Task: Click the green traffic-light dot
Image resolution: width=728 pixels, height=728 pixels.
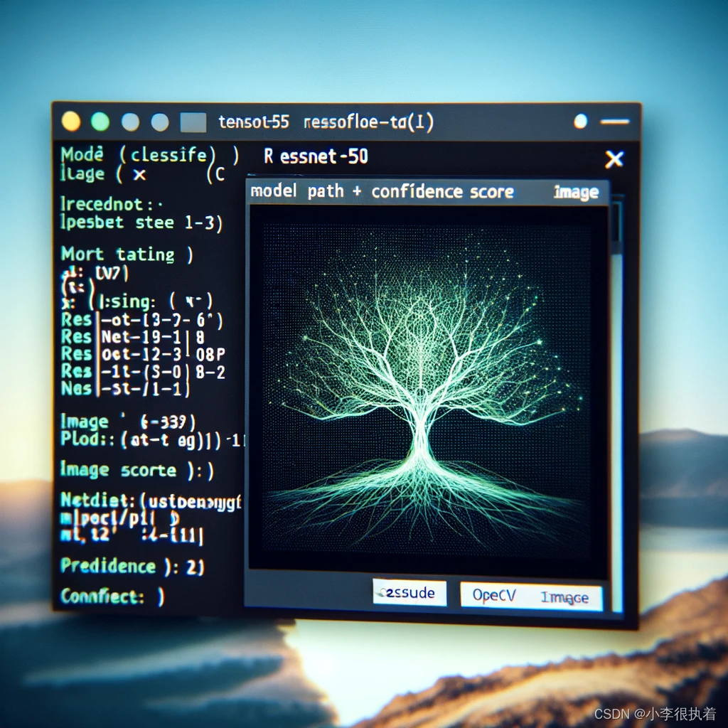Action: pos(100,121)
